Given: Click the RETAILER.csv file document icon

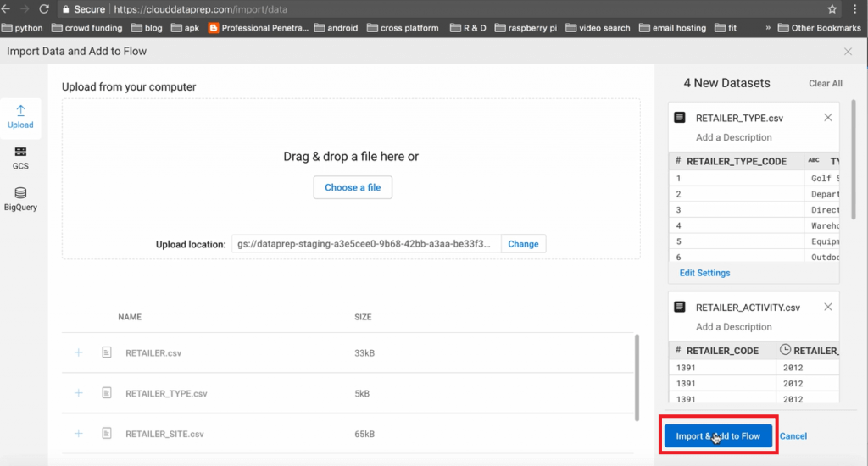Looking at the screenshot, I should 107,352.
